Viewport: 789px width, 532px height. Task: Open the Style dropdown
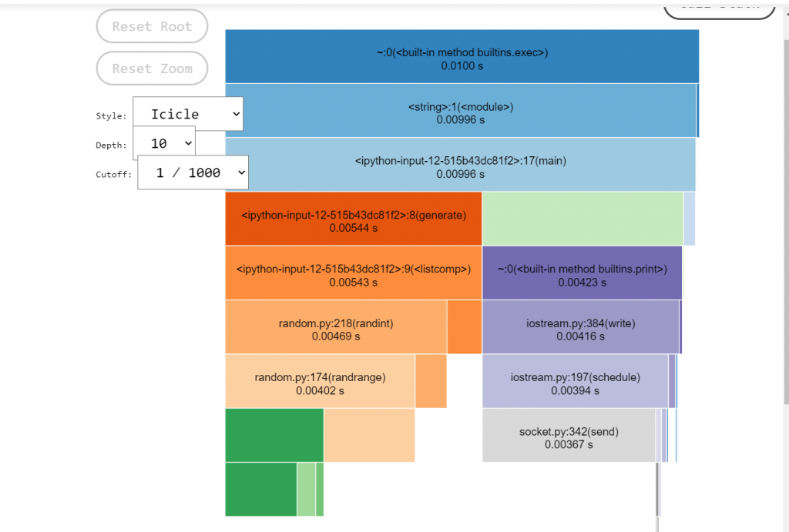coord(187,113)
